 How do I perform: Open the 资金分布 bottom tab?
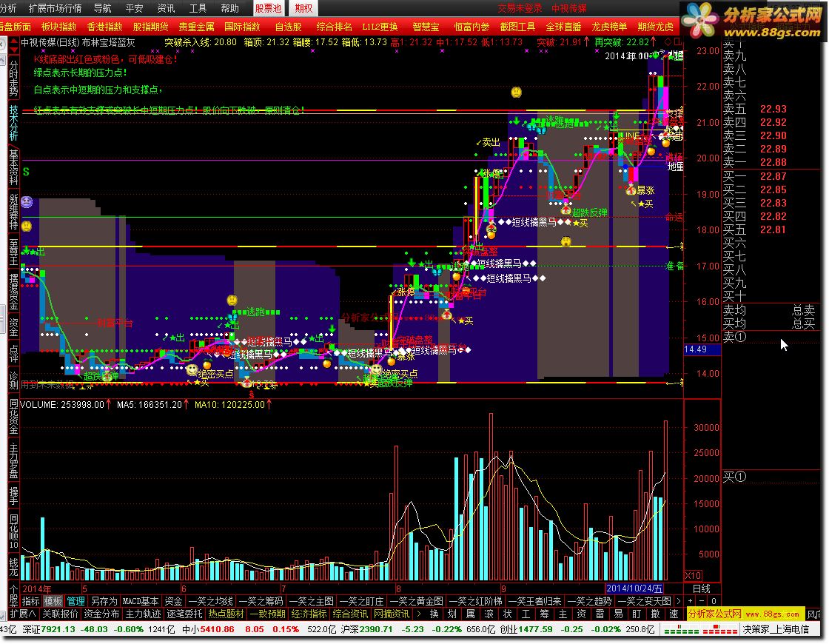tap(101, 614)
